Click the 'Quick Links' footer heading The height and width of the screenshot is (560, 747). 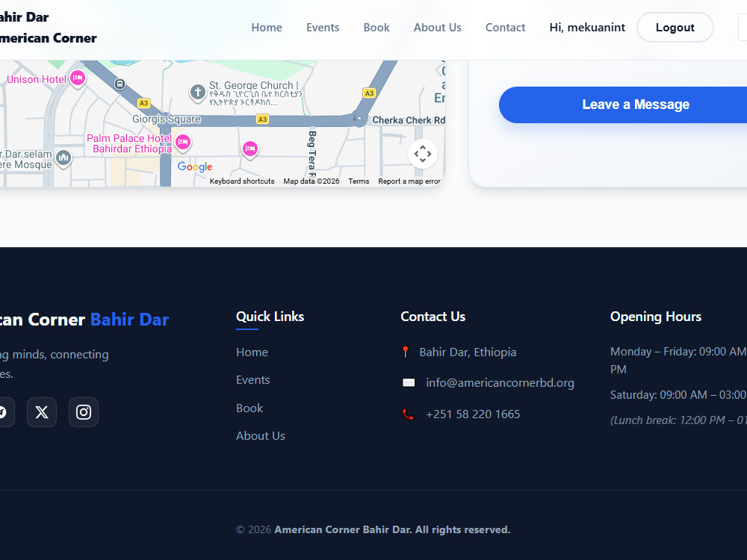(270, 317)
